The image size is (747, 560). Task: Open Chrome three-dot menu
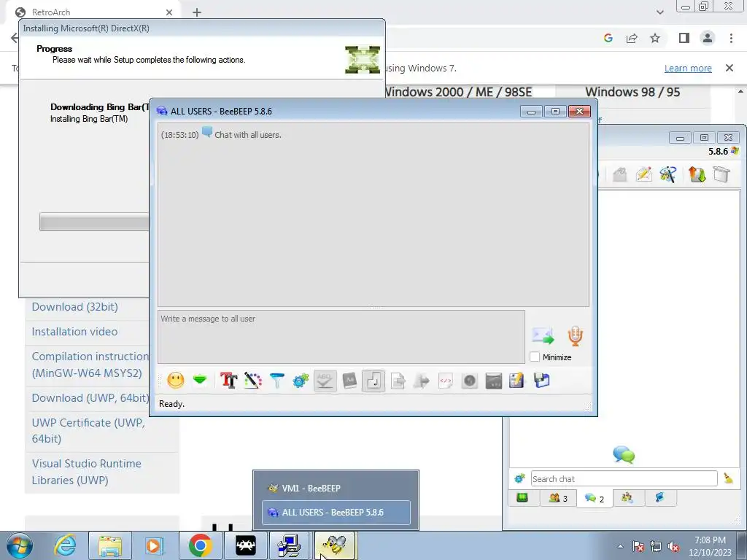[731, 38]
